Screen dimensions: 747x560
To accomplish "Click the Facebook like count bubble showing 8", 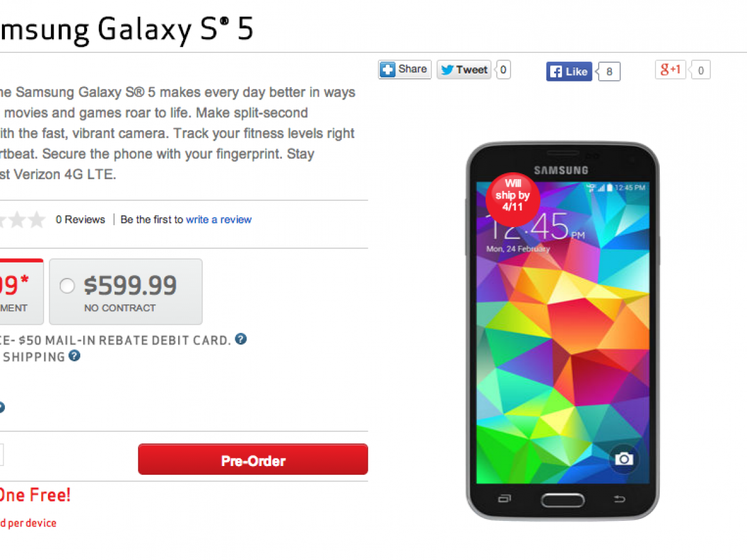I will click(x=609, y=72).
